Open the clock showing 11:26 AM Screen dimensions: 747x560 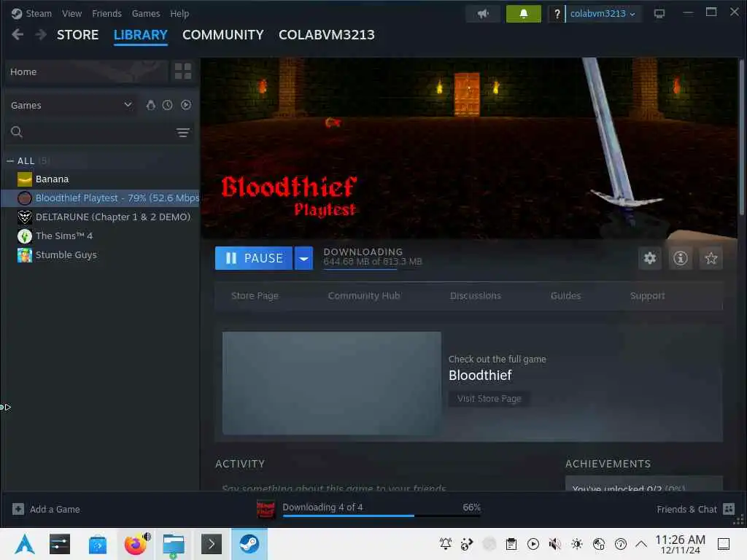[x=681, y=544]
